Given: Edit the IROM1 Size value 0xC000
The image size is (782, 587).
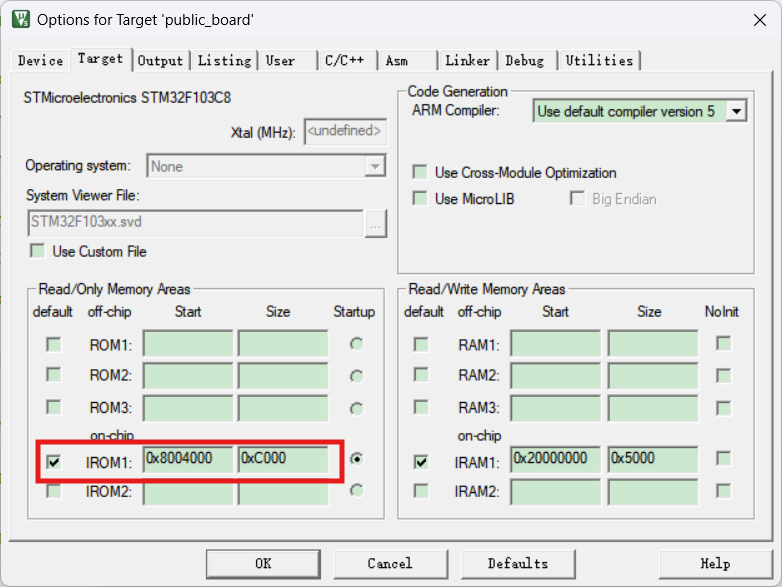Looking at the screenshot, I should (x=283, y=459).
